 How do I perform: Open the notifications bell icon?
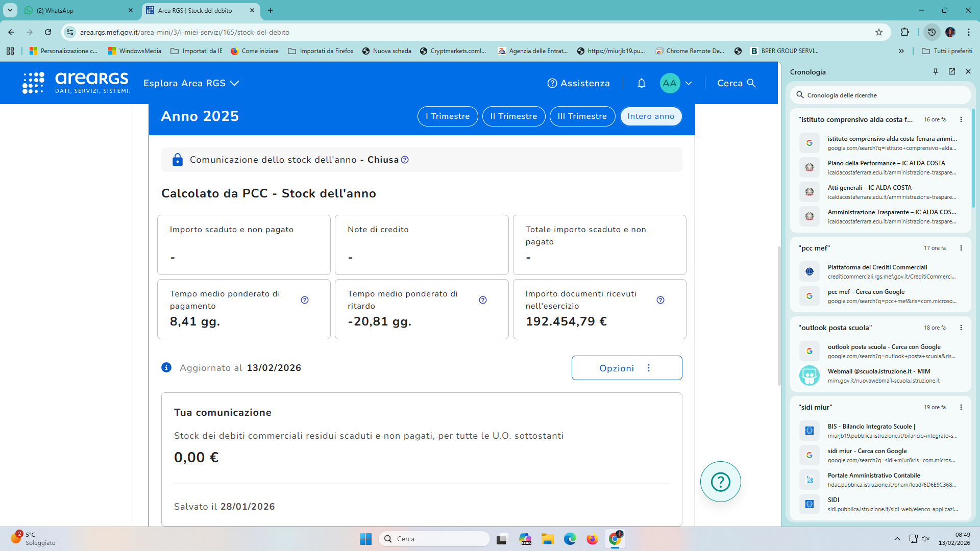[x=642, y=83]
